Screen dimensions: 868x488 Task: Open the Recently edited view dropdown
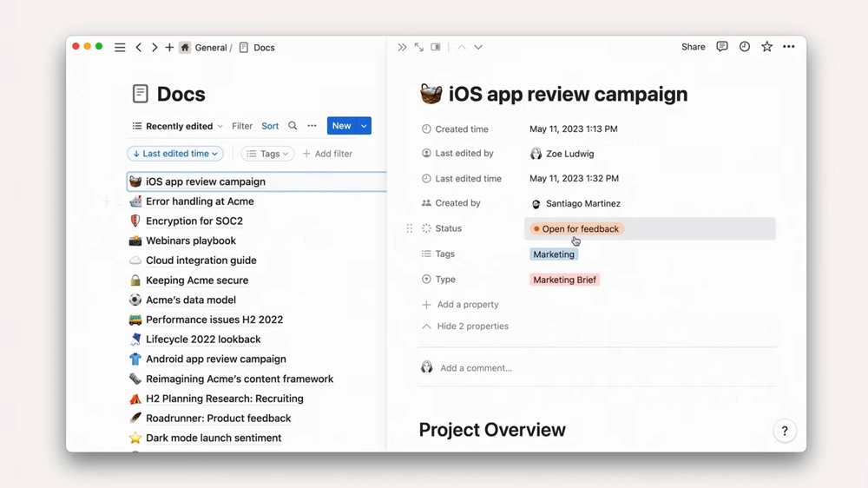click(x=177, y=126)
